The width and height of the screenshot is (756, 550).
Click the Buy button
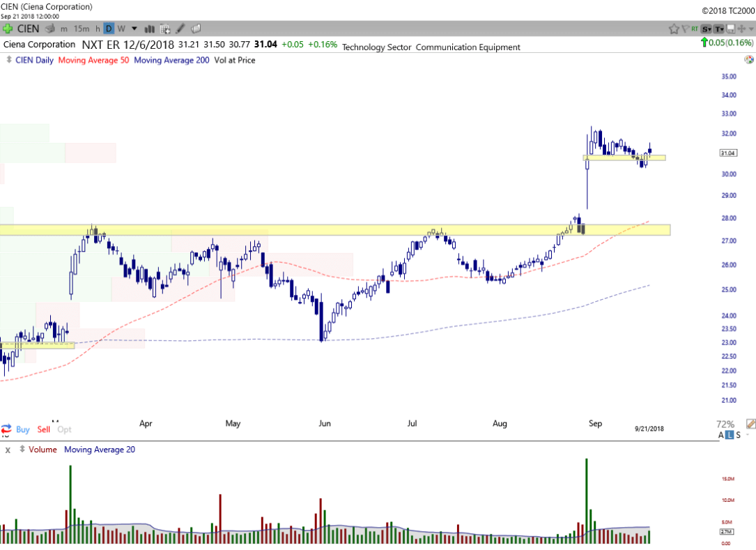pos(22,429)
